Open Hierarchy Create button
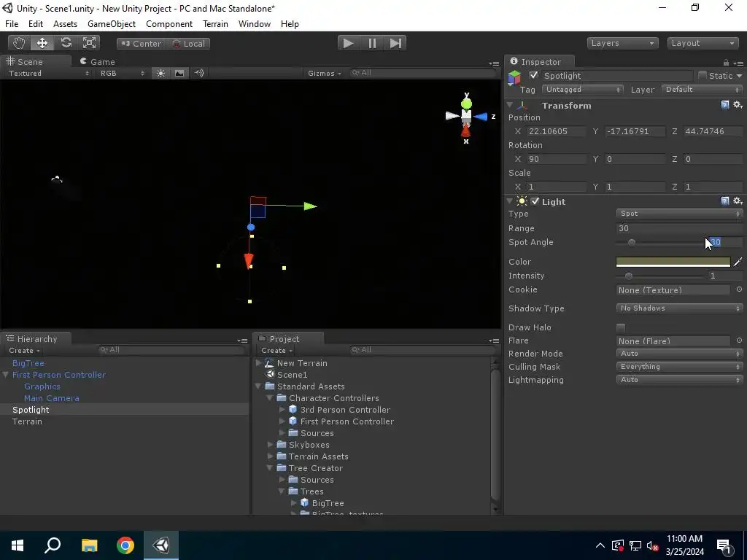 tap(24, 351)
